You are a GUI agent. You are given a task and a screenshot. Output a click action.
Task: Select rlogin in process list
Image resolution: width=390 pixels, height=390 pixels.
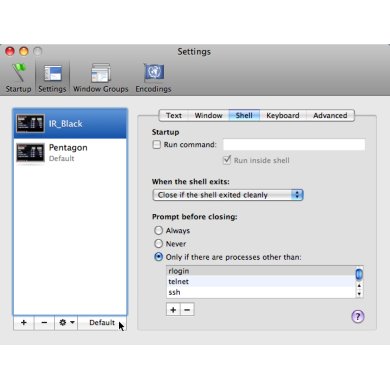tap(261, 271)
